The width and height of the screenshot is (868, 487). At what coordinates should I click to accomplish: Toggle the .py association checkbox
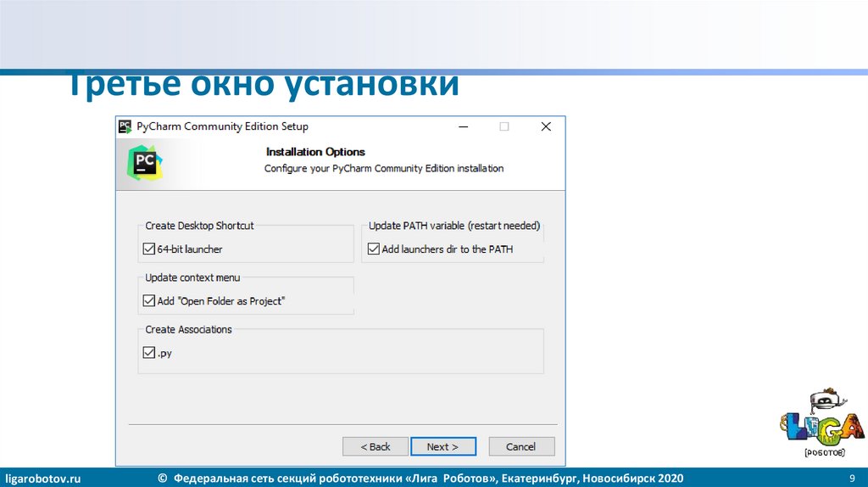[x=149, y=353]
